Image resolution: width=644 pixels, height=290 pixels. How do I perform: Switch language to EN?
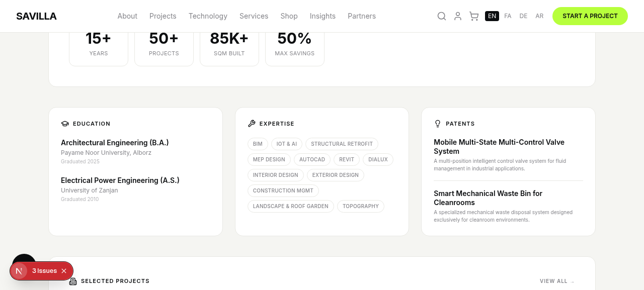click(x=492, y=16)
